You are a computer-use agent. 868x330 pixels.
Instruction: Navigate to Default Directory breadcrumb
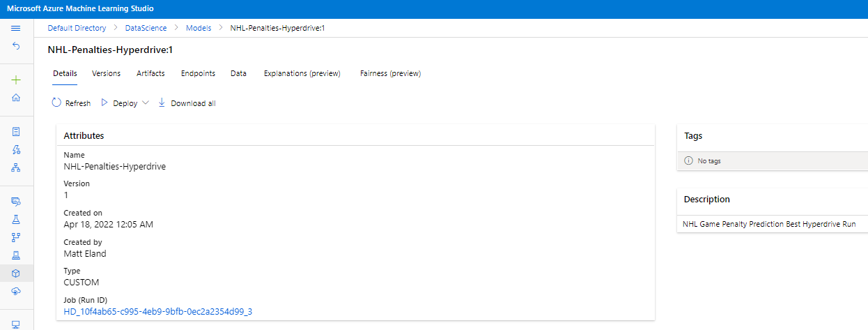point(77,28)
